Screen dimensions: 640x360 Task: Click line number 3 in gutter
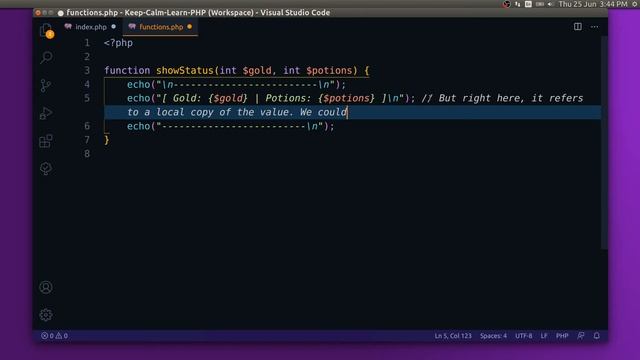(87, 70)
